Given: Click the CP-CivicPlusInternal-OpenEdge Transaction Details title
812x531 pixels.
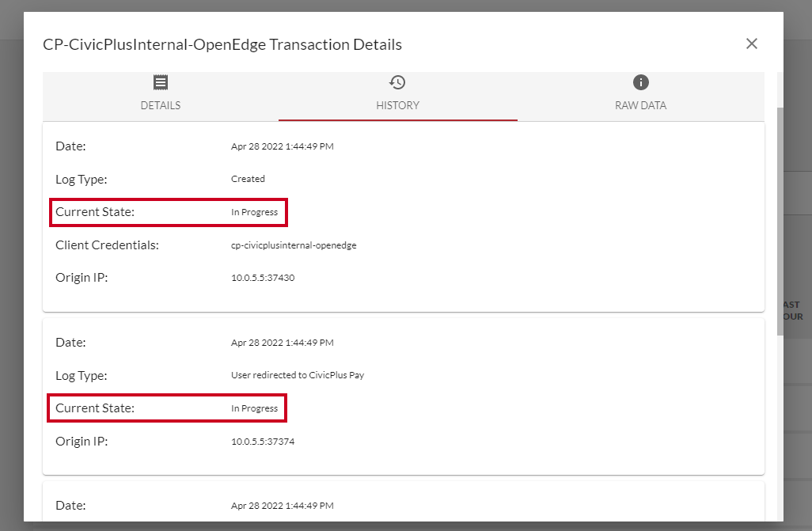Looking at the screenshot, I should coord(222,44).
